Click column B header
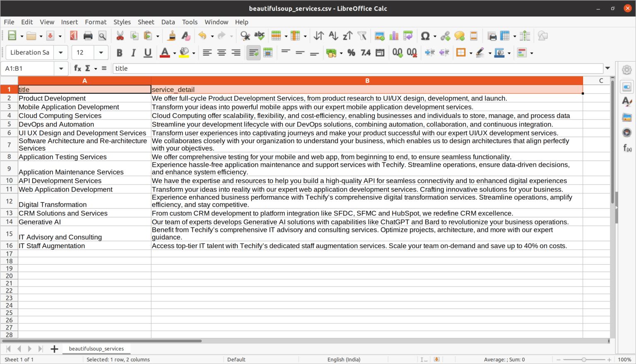Viewport: 636px width, 364px height. click(x=367, y=81)
